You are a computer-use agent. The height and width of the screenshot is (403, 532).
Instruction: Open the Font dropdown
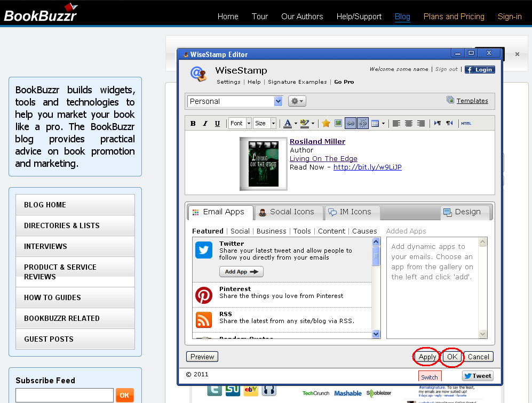(240, 124)
